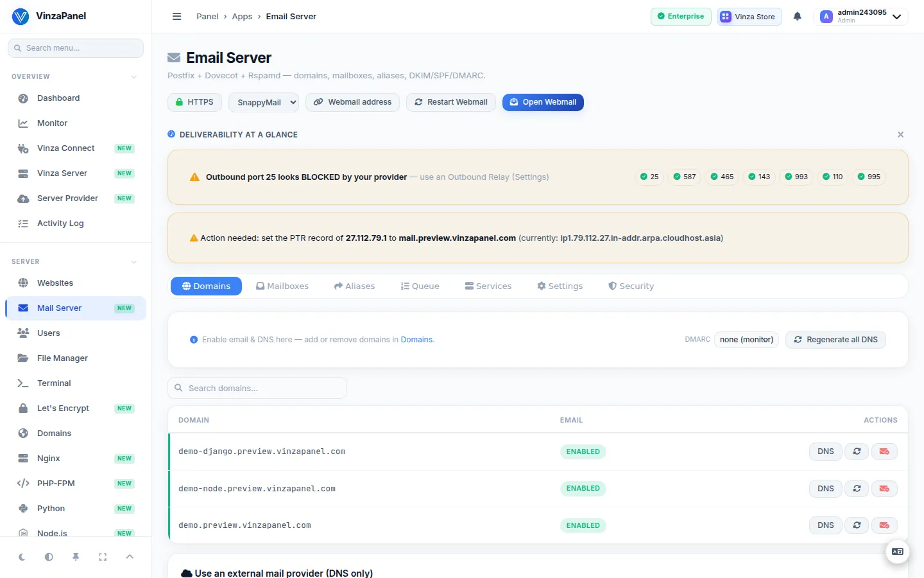Focus the Search menu field in sidebar
924x578 pixels.
76,48
